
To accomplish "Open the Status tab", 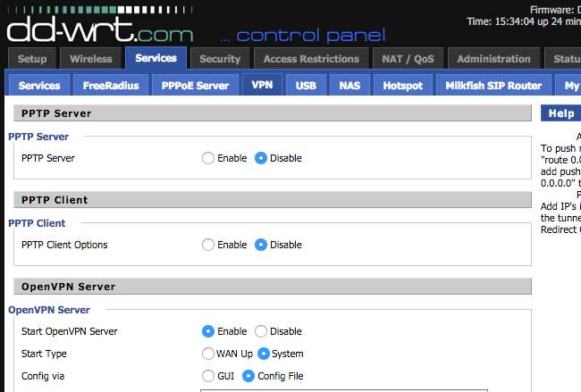I will click(x=563, y=58).
